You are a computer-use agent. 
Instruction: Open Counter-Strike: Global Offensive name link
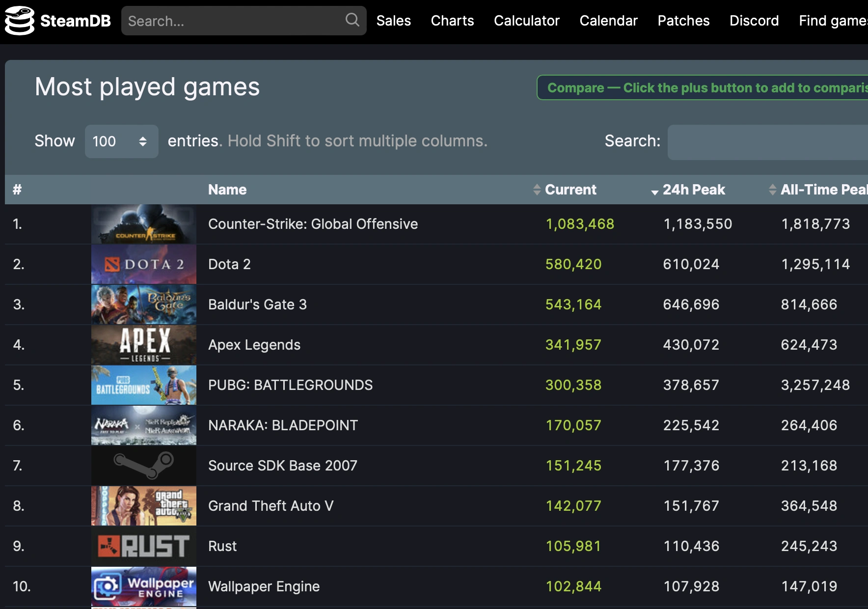click(x=313, y=224)
